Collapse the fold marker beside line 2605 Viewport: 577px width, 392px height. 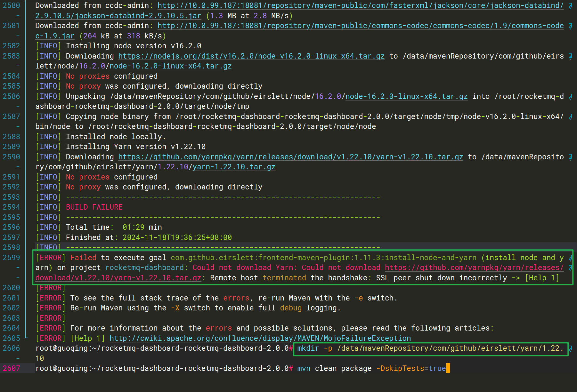(x=27, y=338)
